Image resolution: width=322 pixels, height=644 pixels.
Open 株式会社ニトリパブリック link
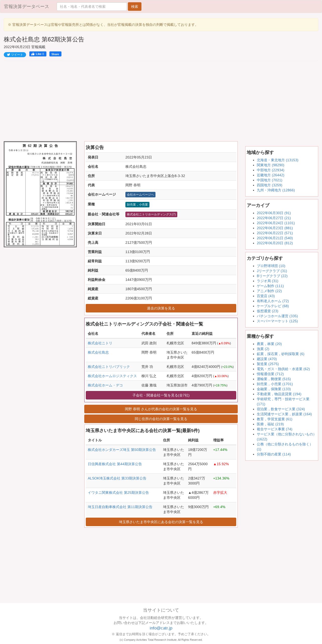109,367
